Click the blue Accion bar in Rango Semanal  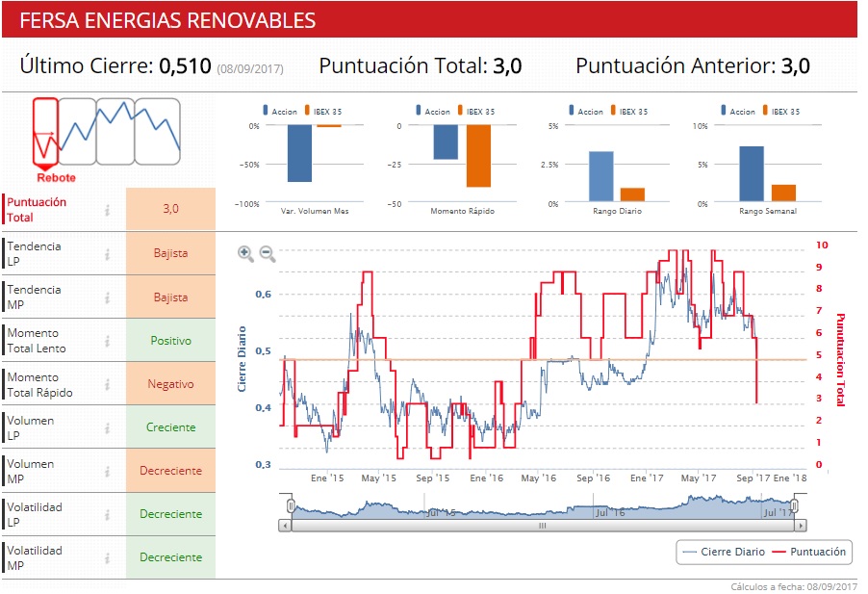pos(752,174)
